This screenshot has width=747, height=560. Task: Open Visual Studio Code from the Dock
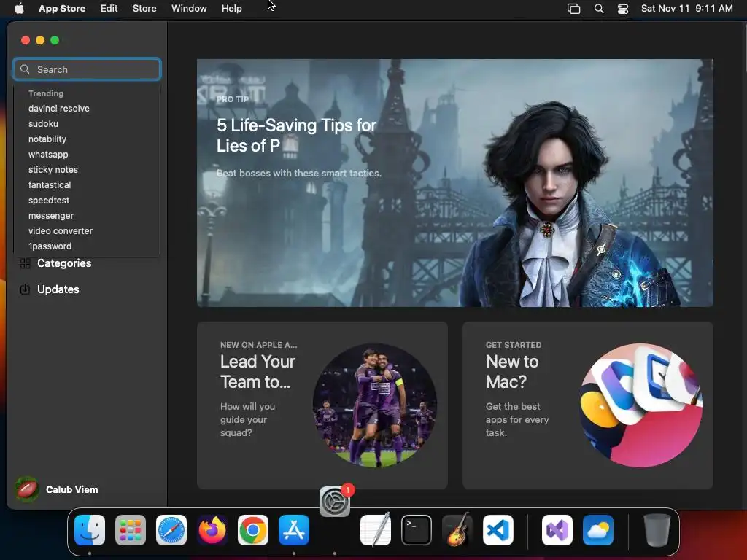click(498, 530)
